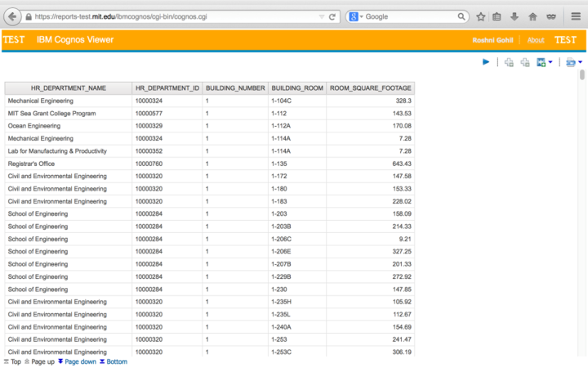The image size is (588, 368).
Task: Click the About link in header
Action: click(536, 40)
